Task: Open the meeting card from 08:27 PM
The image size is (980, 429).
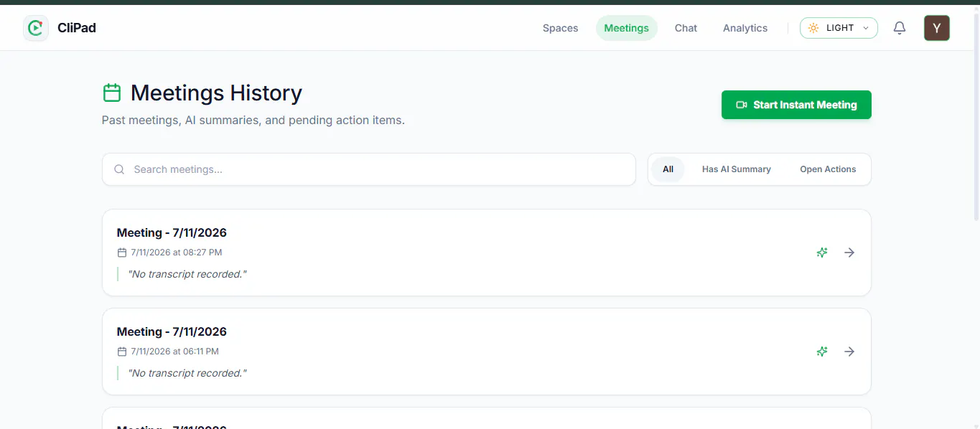Action: [x=487, y=253]
